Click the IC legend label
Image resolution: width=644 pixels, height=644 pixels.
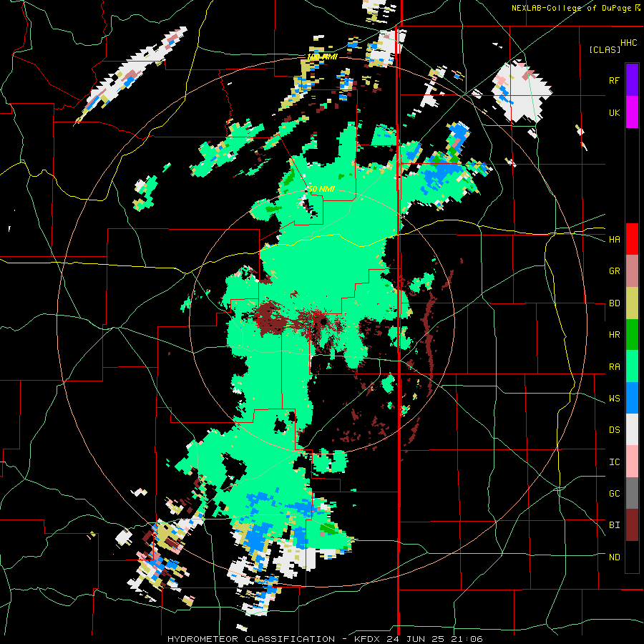[614, 462]
